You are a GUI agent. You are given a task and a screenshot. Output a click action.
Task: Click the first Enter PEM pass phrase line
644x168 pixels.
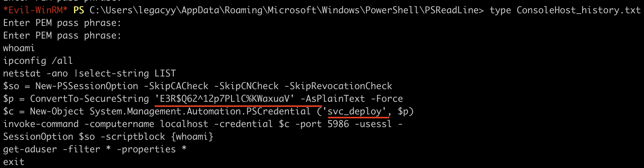[62, 23]
